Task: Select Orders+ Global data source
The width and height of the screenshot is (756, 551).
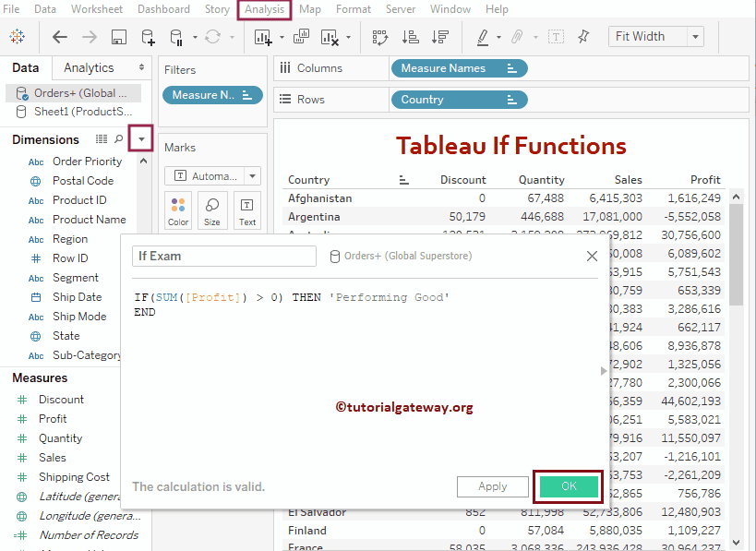Action: [74, 93]
